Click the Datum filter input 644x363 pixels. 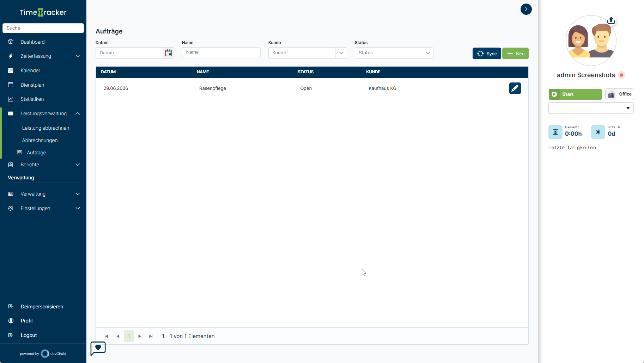click(129, 53)
